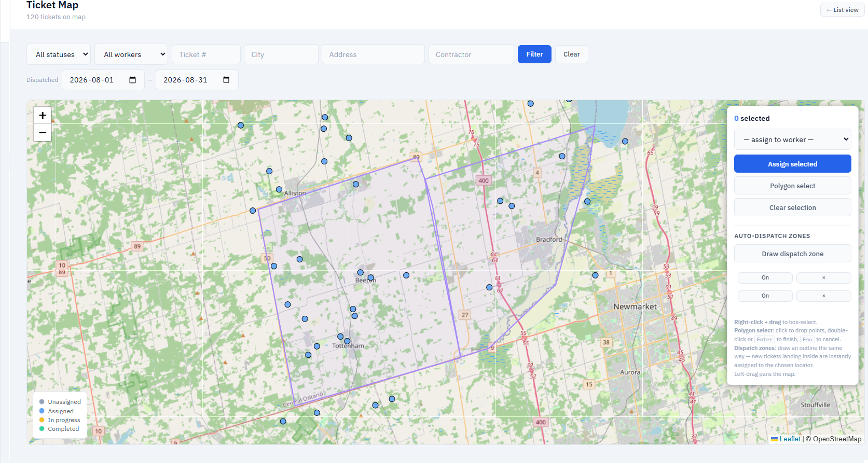The height and width of the screenshot is (475, 868).
Task: Click the Completed legend entry
Action: click(59, 429)
